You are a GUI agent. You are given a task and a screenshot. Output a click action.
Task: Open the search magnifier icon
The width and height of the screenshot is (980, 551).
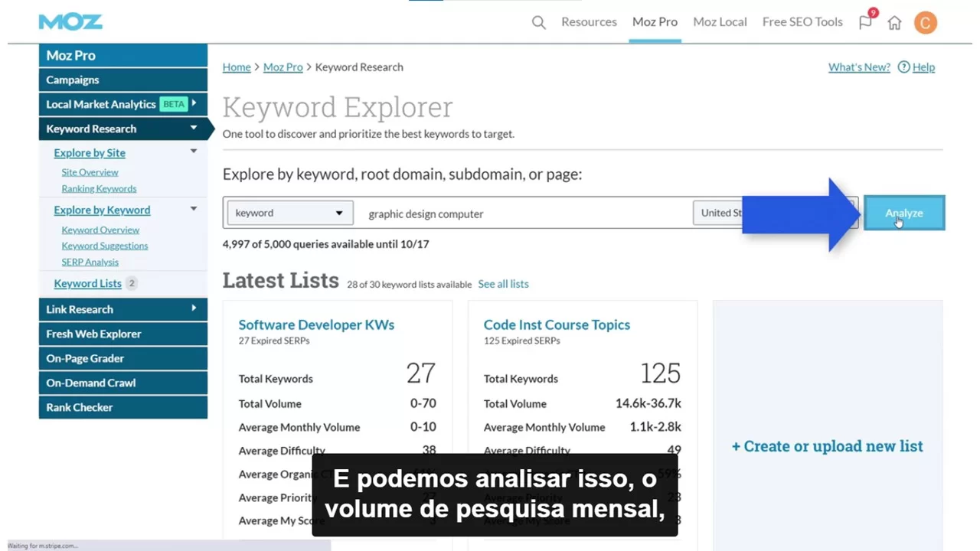point(539,22)
